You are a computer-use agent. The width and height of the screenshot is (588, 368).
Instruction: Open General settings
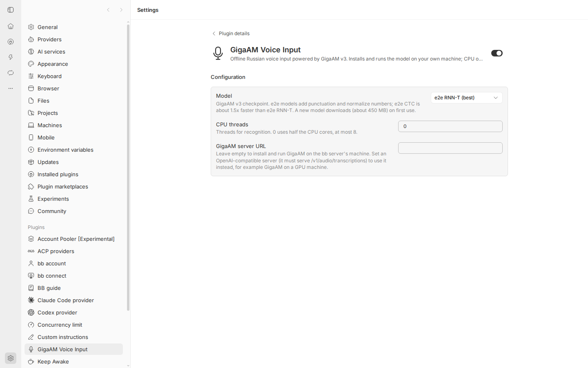coord(73,27)
